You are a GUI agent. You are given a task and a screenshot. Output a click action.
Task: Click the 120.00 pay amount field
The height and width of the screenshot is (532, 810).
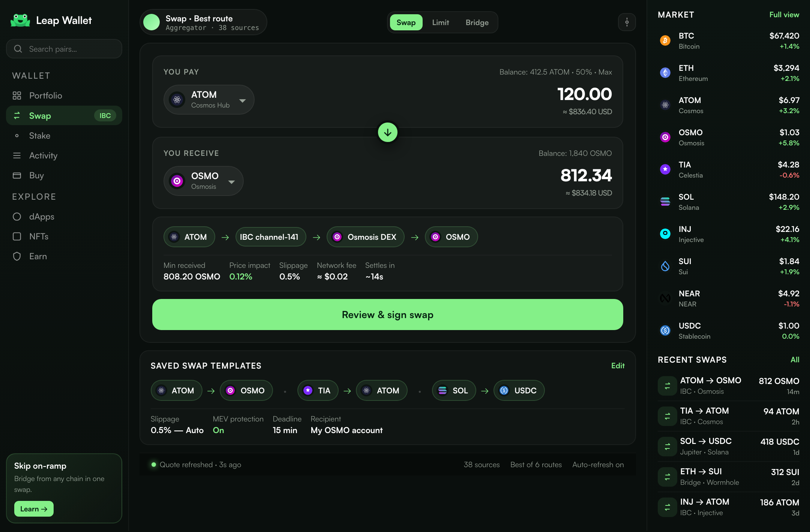(x=584, y=94)
